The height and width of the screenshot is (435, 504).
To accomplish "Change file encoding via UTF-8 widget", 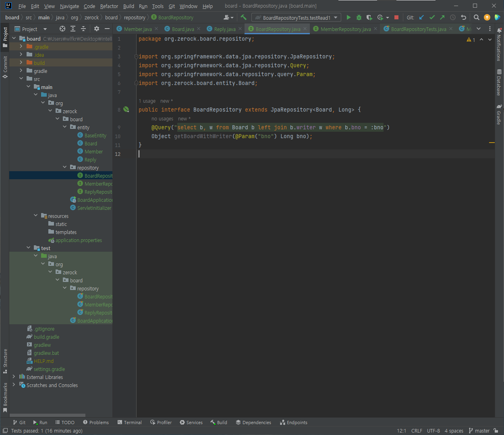I will [433, 431].
